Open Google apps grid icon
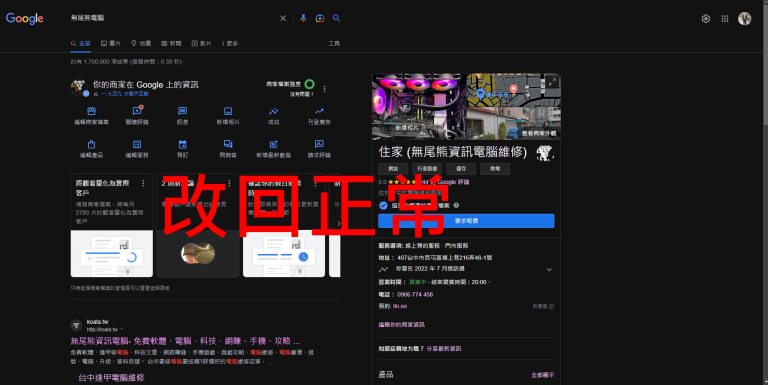The image size is (768, 385). pyautogui.click(x=725, y=19)
